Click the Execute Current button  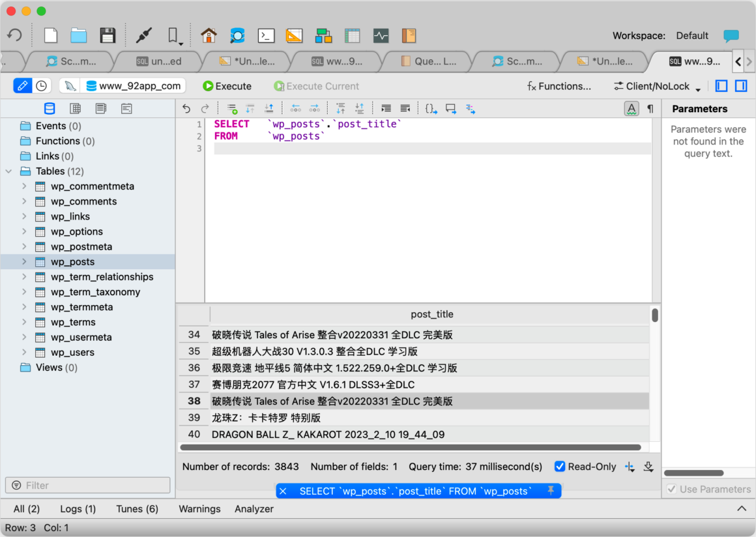316,86
